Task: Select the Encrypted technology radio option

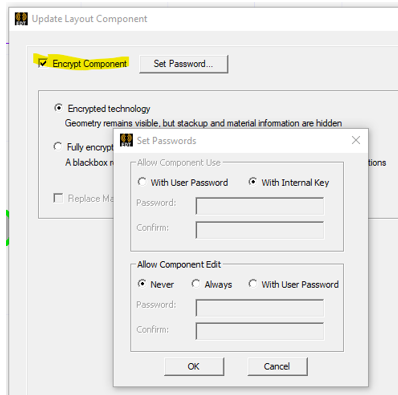Action: pos(58,108)
